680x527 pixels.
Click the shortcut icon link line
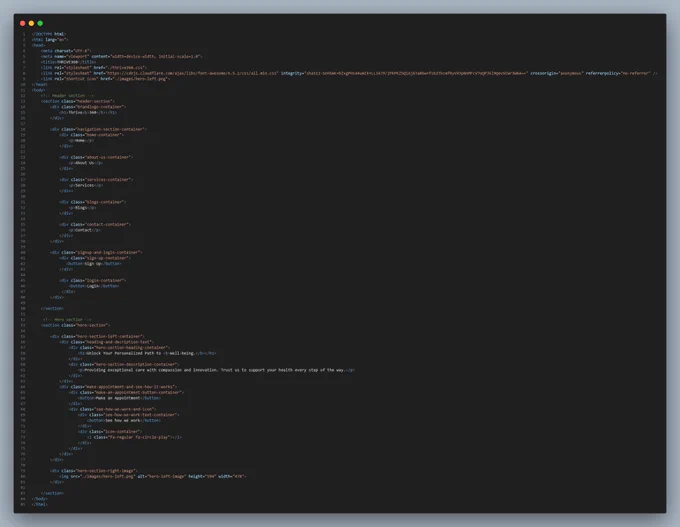tap(105, 79)
